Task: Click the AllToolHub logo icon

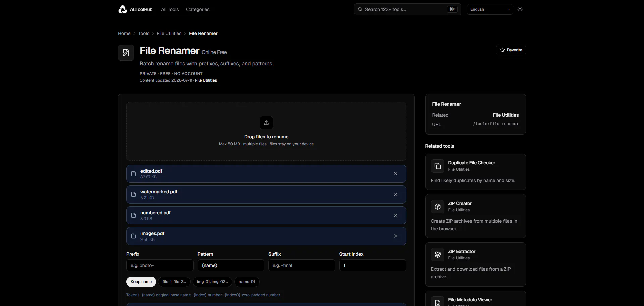Action: 122,9
